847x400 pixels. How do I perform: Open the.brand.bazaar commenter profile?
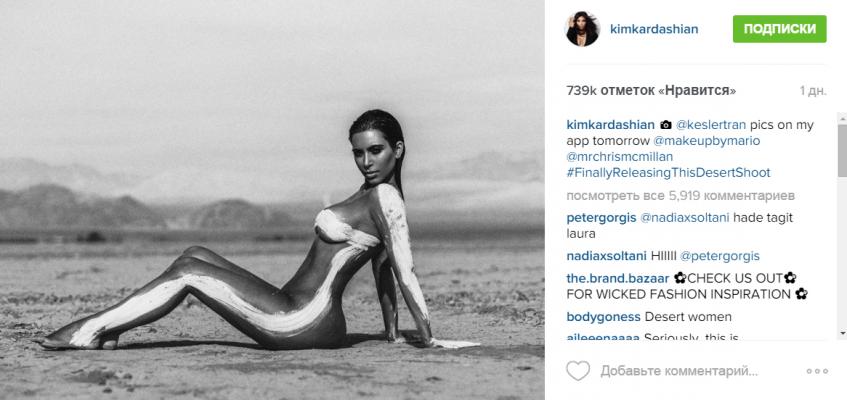[618, 279]
